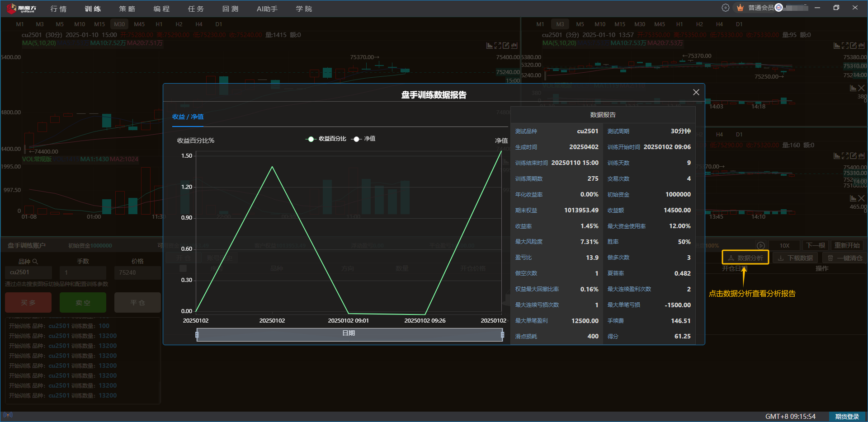Open the 编程 top menu
The image size is (868, 422).
click(161, 9)
